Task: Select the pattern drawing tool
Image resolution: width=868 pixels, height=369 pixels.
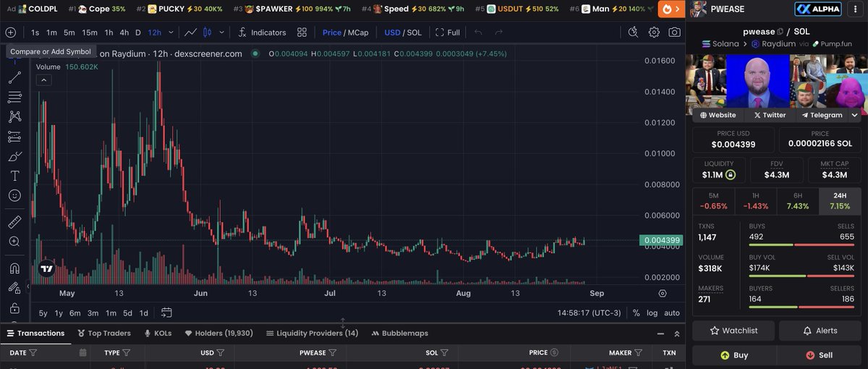Action: coord(14,116)
